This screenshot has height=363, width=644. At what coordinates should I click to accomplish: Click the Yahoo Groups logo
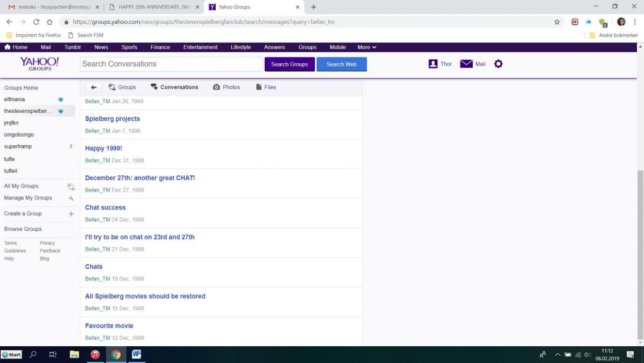39,64
